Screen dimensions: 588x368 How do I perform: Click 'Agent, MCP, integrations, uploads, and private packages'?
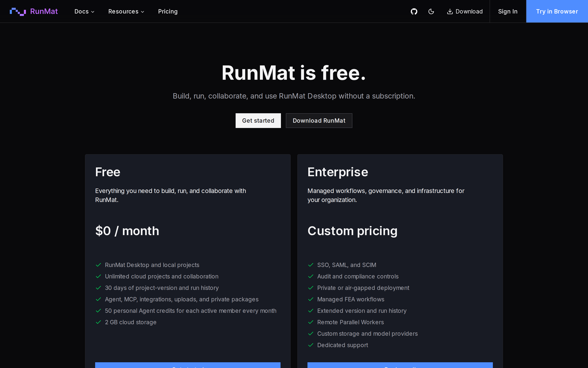[x=182, y=299]
